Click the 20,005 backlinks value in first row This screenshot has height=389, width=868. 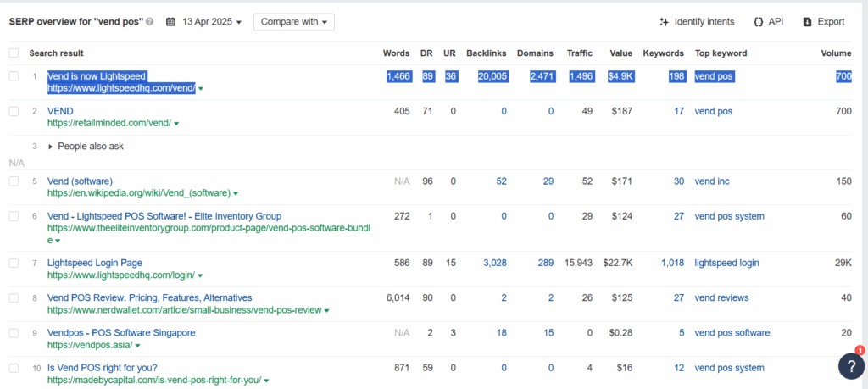pos(492,76)
